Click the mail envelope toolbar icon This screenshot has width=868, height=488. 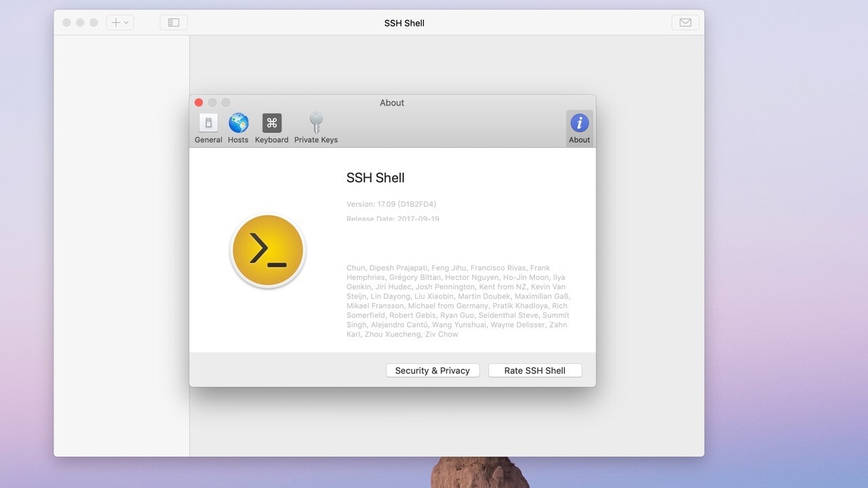(x=686, y=22)
